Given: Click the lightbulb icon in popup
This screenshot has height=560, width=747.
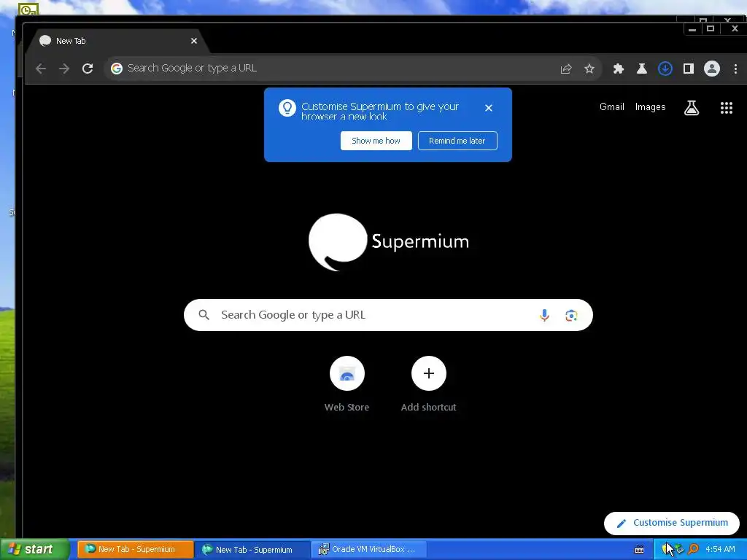Looking at the screenshot, I should [x=287, y=108].
